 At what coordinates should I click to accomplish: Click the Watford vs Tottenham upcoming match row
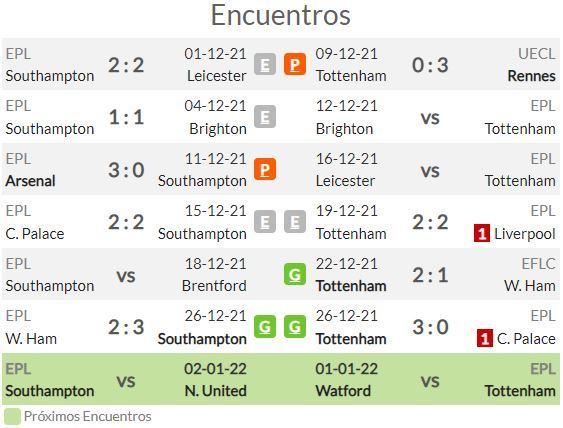(x=436, y=380)
